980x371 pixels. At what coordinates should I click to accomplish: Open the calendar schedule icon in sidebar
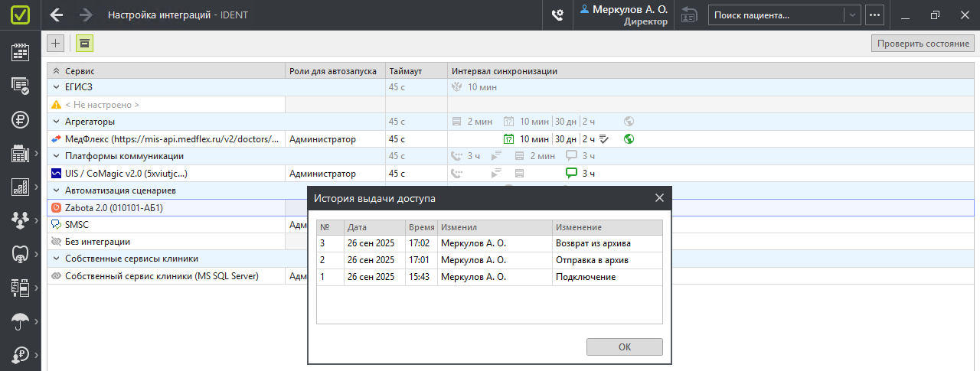tap(20, 52)
